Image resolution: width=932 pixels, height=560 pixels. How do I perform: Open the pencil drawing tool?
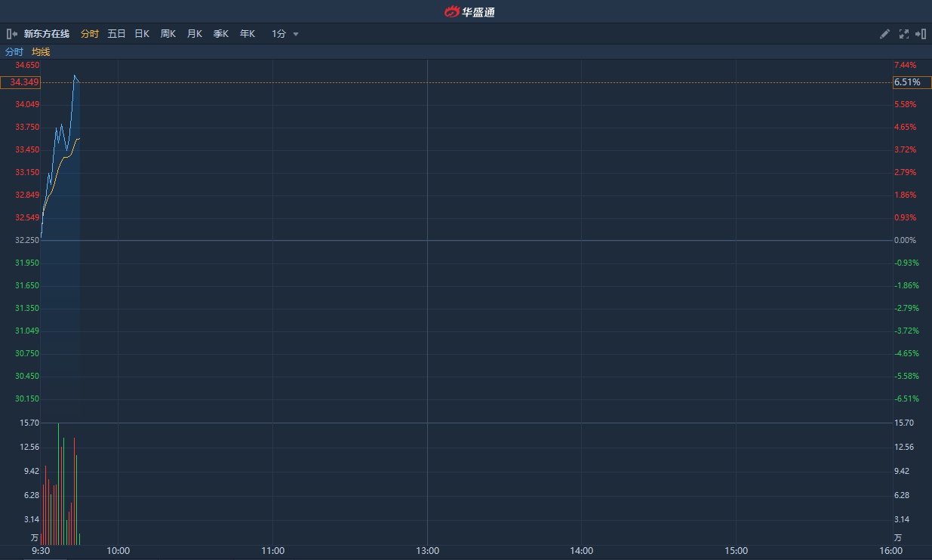[x=885, y=34]
